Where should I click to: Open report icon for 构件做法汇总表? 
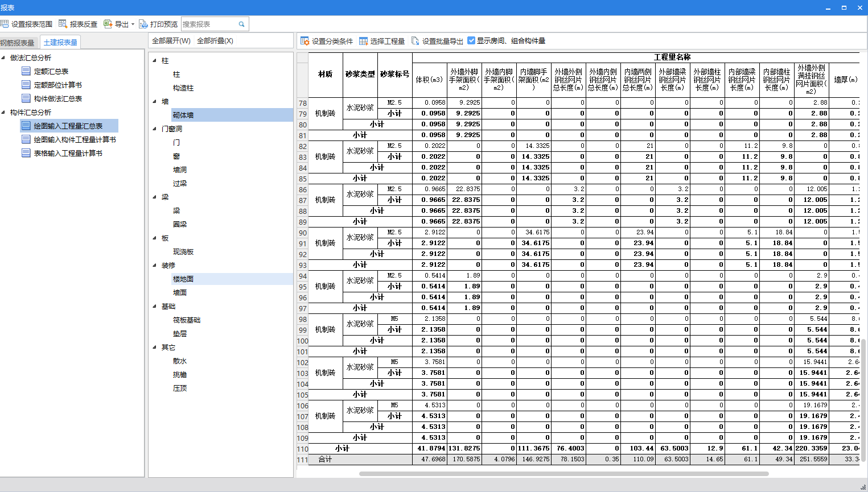tap(26, 98)
